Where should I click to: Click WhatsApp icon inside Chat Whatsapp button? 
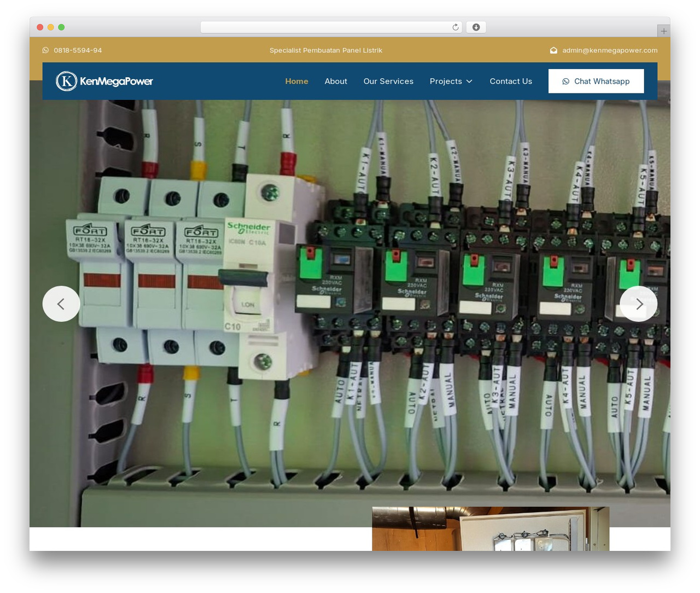click(x=565, y=82)
